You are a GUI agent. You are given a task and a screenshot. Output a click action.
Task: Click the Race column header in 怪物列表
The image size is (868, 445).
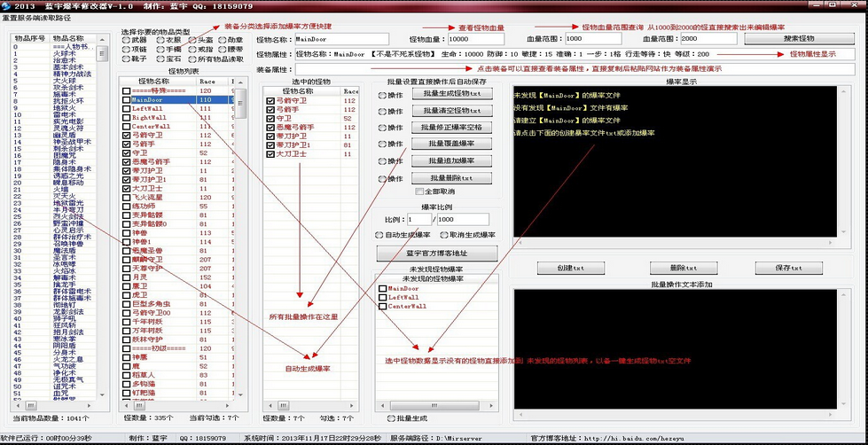pos(212,82)
